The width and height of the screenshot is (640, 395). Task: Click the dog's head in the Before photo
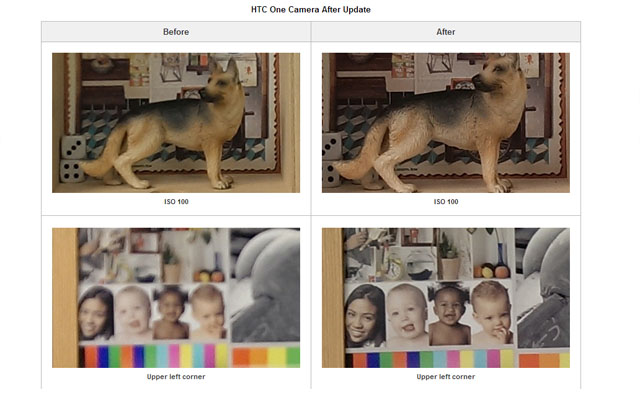222,82
